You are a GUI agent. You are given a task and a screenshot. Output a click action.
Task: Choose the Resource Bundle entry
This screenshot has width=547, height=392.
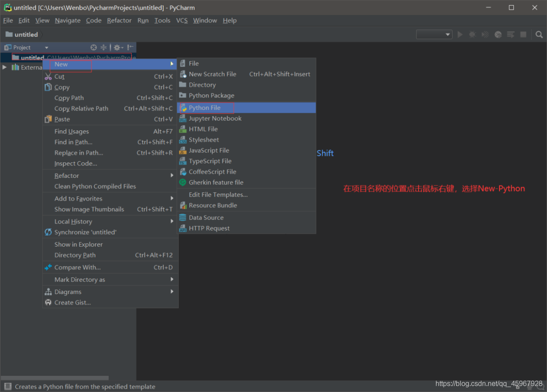point(246,205)
